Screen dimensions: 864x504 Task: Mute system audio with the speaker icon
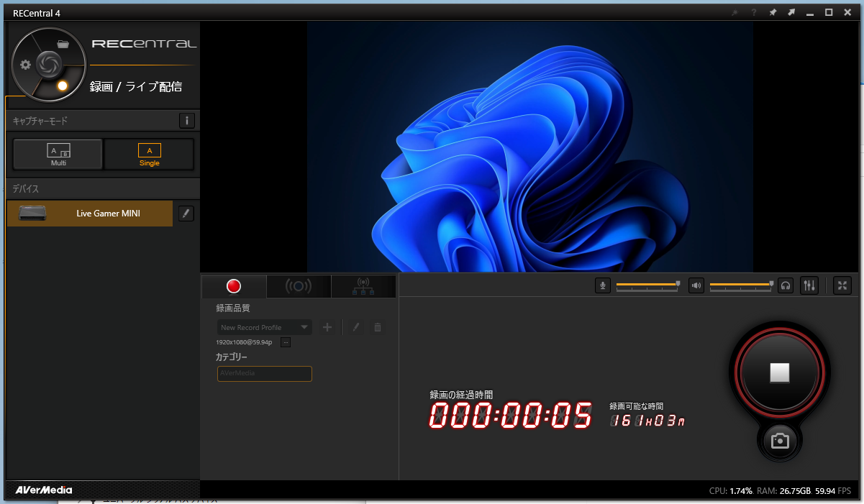pos(696,285)
